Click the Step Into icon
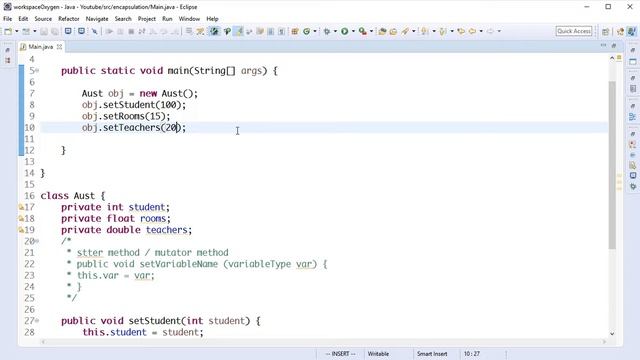 pos(153,31)
